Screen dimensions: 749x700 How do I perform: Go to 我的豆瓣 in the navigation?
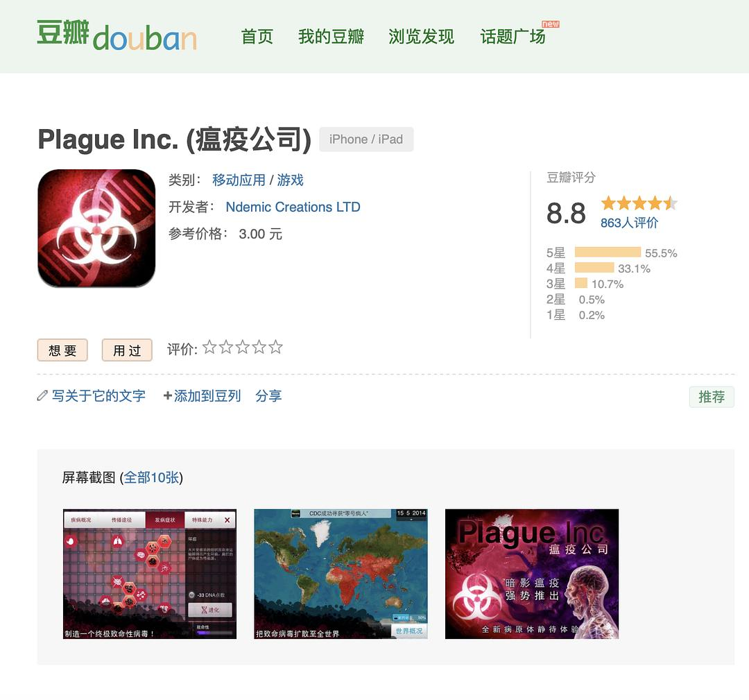(x=331, y=37)
